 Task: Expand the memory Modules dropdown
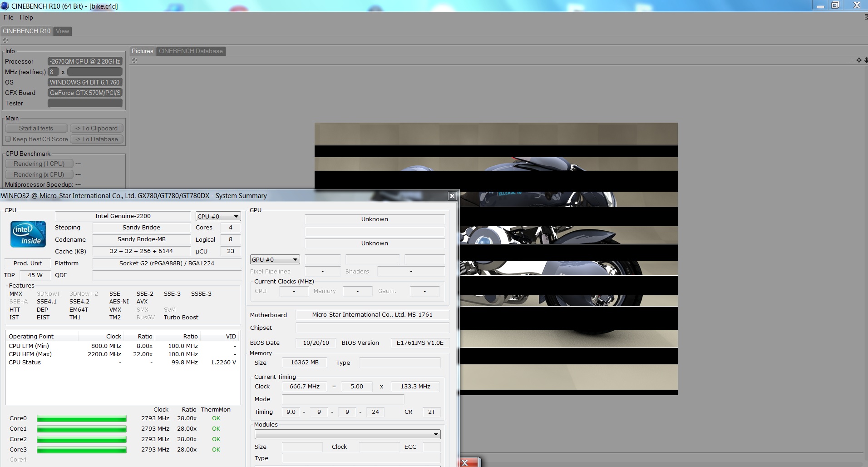pyautogui.click(x=347, y=434)
